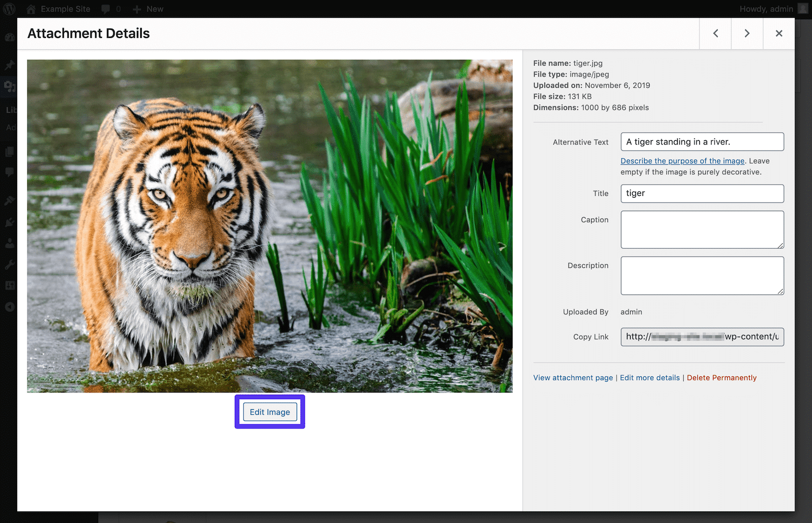The height and width of the screenshot is (523, 812).
Task: Go to previous attachment with left arrow
Action: [715, 33]
